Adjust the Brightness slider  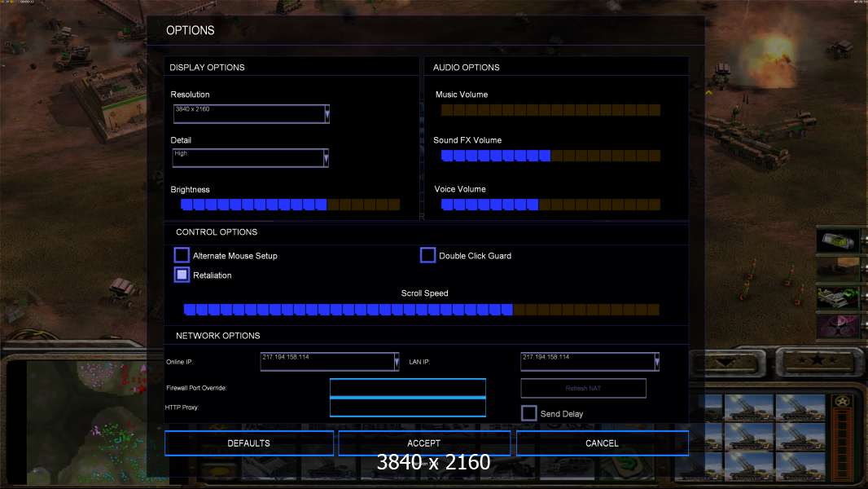[291, 205]
